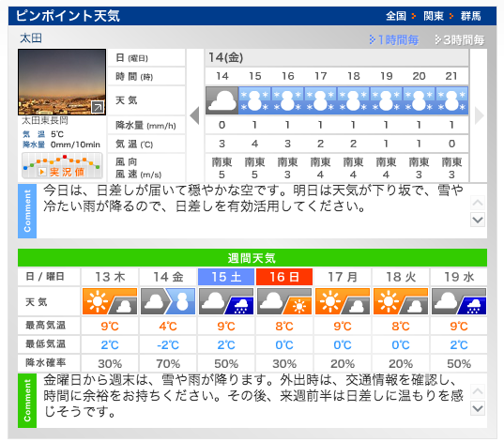The height and width of the screenshot is (442, 504).
Task: Click the 13 木 sunny-cloudy weather icon
Action: coord(110,301)
